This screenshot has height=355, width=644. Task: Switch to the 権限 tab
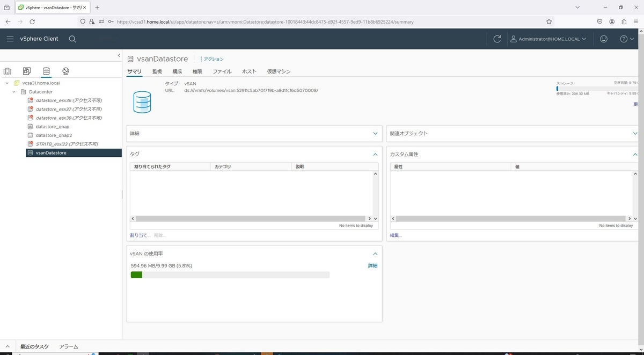point(197,71)
